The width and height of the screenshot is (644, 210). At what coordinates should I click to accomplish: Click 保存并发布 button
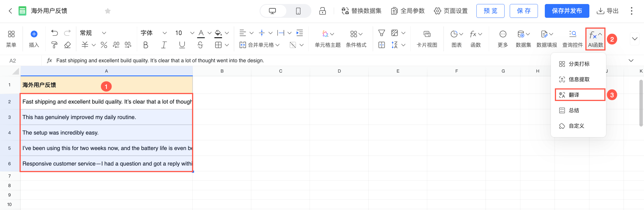point(567,11)
